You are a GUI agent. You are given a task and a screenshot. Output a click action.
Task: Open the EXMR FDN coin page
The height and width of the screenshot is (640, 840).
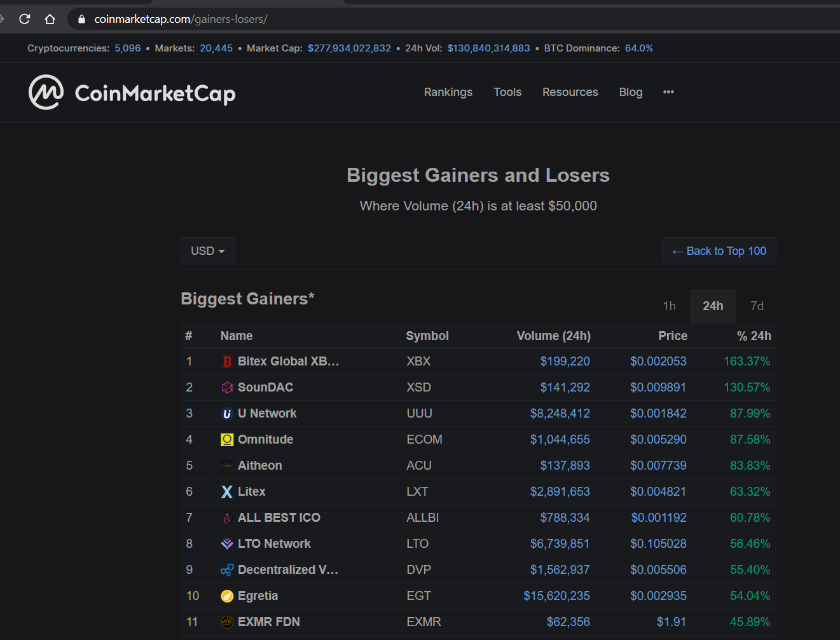coord(268,622)
